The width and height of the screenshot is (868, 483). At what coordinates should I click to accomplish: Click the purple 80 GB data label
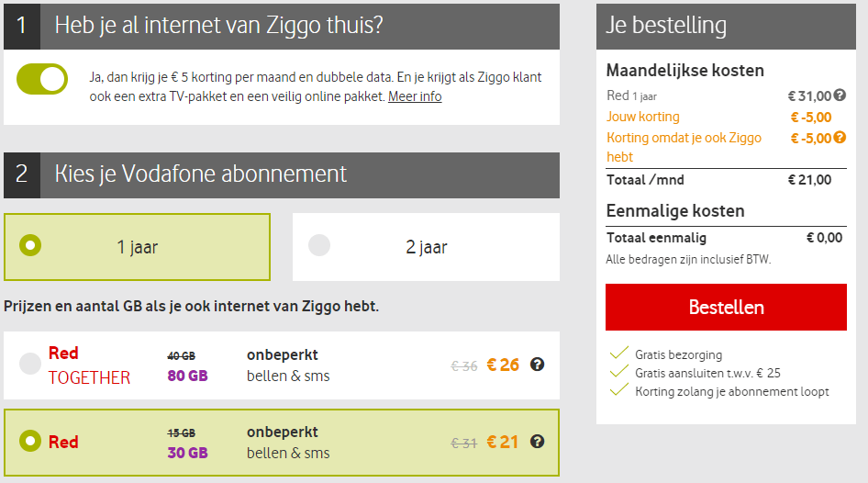coord(186,375)
